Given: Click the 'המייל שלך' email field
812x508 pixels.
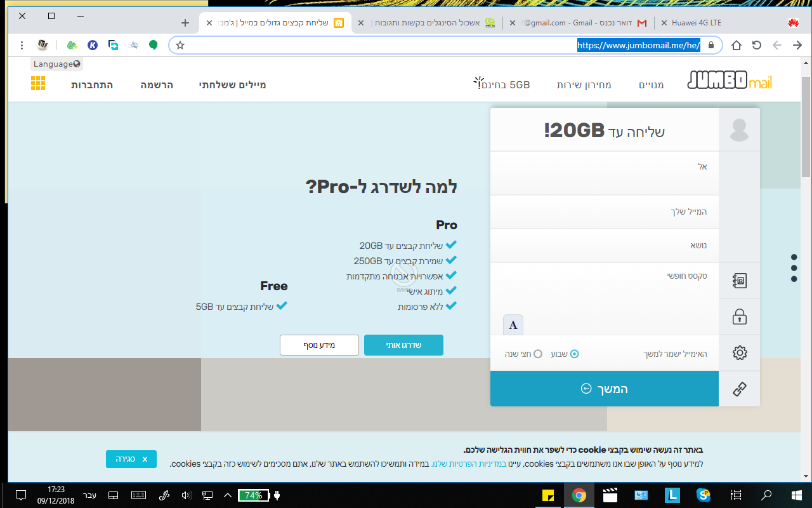Looking at the screenshot, I should coord(605,212).
